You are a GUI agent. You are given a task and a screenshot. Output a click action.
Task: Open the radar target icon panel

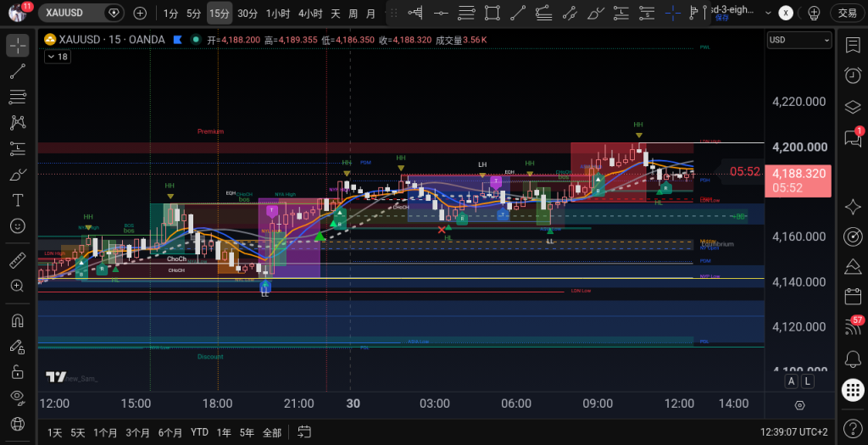[853, 236]
